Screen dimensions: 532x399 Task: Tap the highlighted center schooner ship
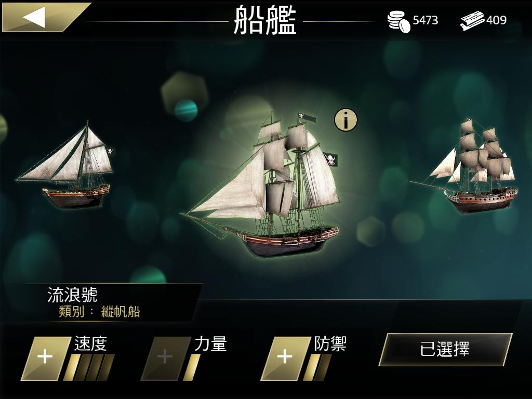(261, 185)
